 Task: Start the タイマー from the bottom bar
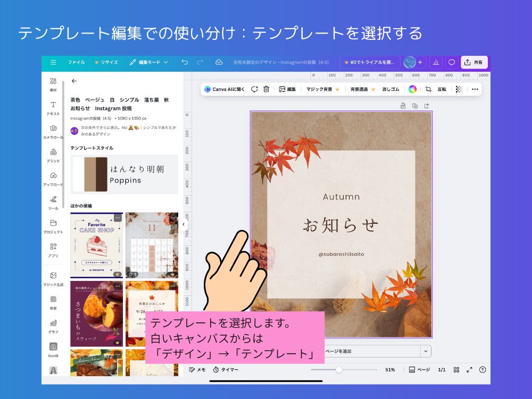(226, 369)
